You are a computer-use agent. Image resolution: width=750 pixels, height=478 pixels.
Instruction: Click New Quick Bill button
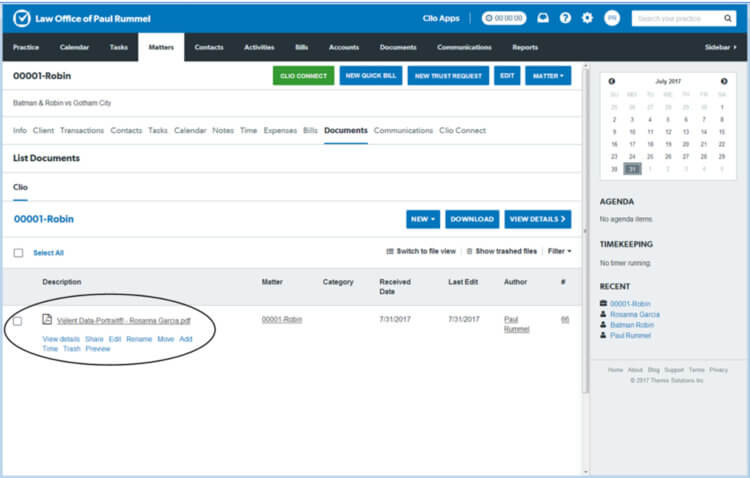[x=371, y=76]
